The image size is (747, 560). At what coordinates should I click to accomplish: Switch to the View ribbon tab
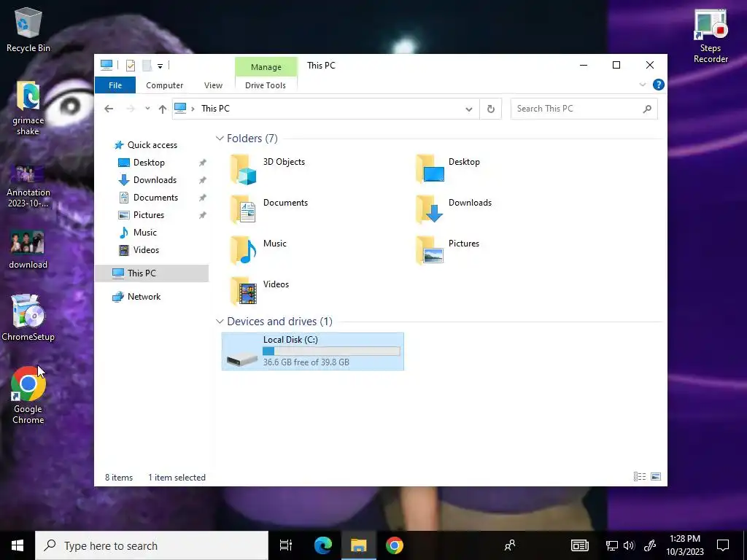coord(213,85)
